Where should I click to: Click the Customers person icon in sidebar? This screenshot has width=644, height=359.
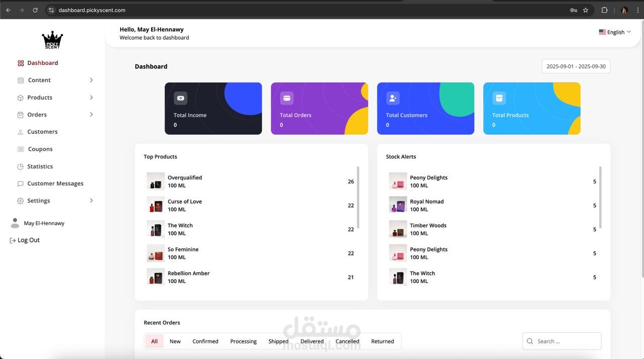(x=21, y=132)
